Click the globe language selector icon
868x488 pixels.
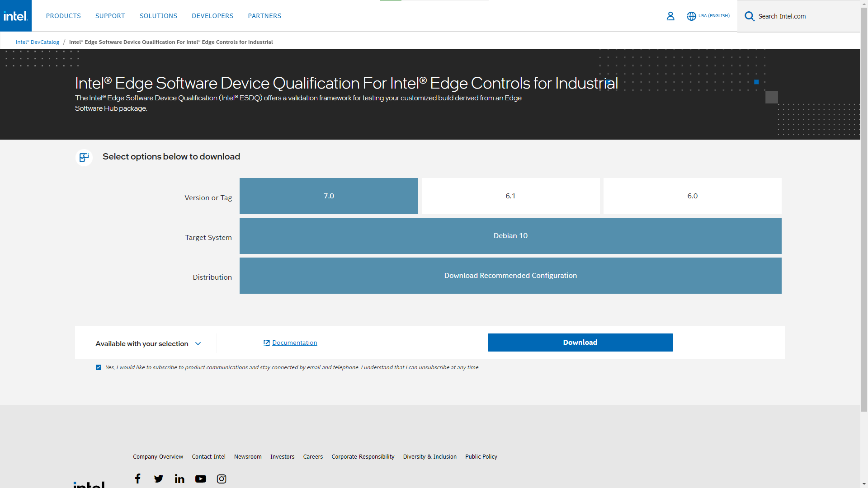[x=691, y=16]
